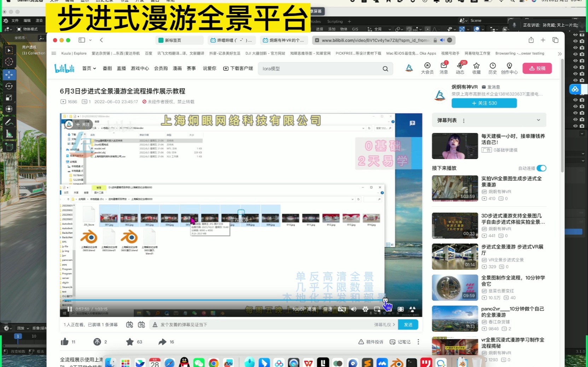Click 发送 to send danmaku
Viewport: 588px width, 367px height.
pyautogui.click(x=408, y=325)
